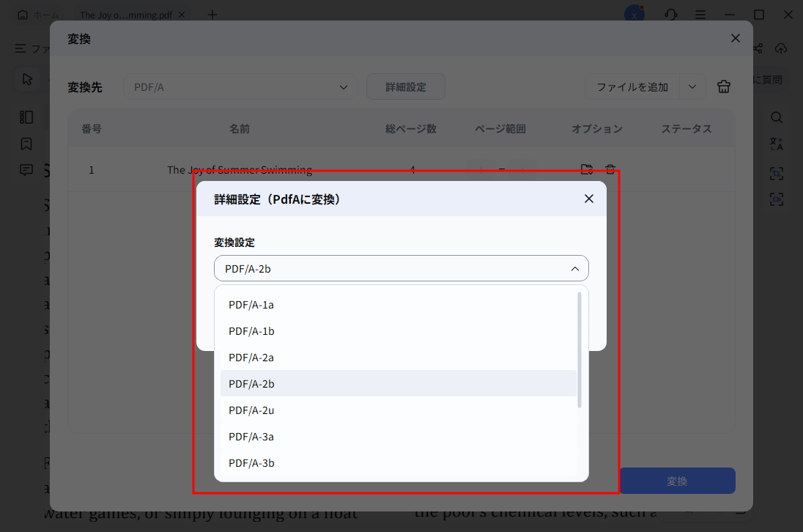Click the output folder icon for the file row
Viewport: 803px width, 532px height.
point(586,169)
